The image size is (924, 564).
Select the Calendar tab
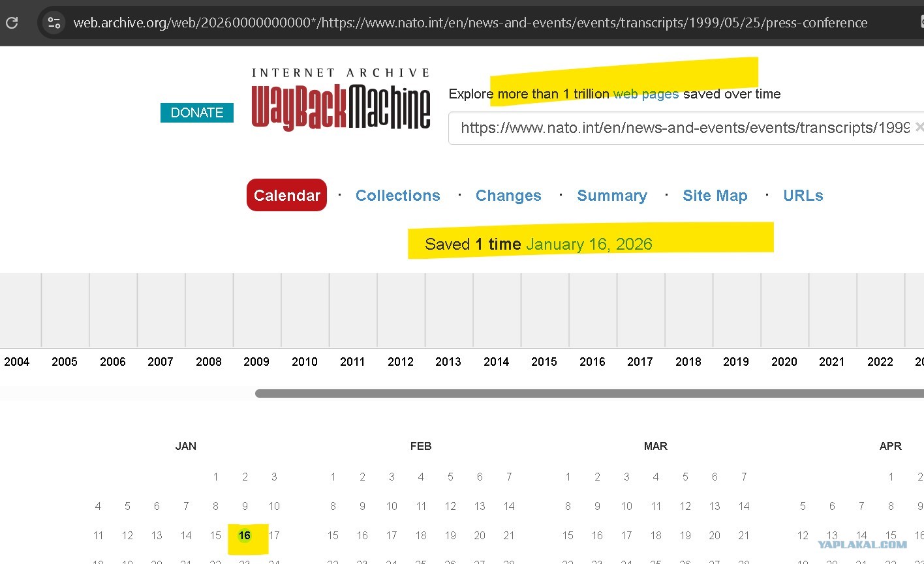286,195
